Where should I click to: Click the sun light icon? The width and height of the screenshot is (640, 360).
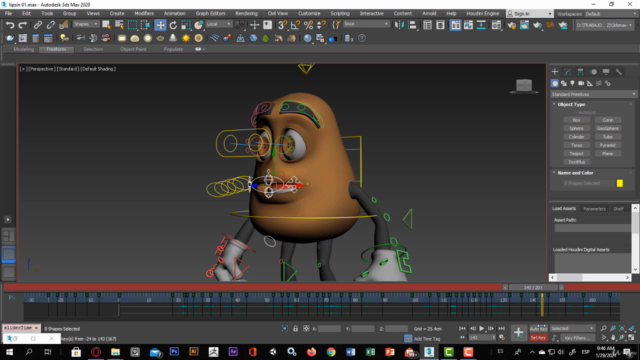(x=186, y=38)
